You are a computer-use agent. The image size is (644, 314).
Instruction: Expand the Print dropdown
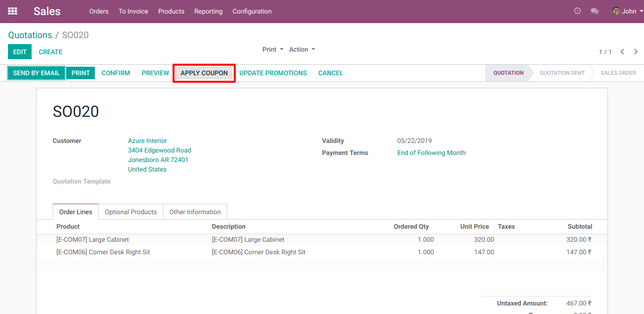pyautogui.click(x=273, y=50)
